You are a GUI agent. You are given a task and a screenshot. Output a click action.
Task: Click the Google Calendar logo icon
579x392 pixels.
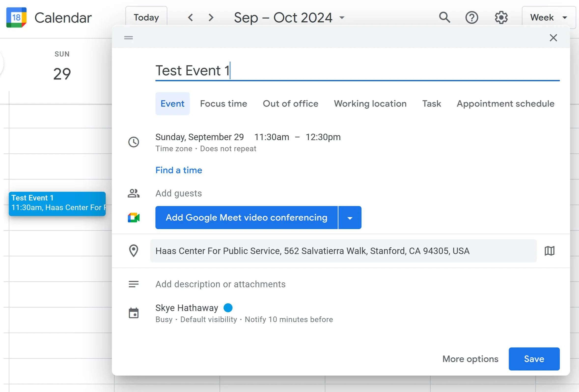tap(16, 17)
